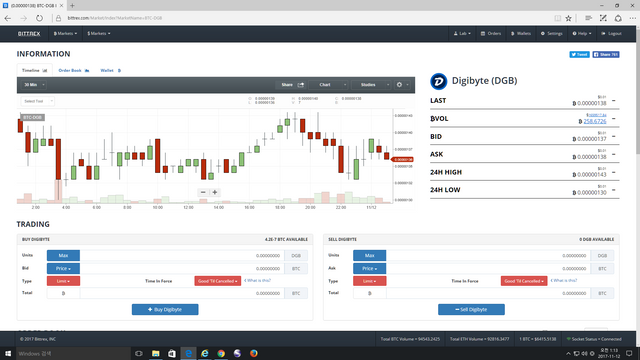Open Edge more options ellipsis
This screenshot has width=640, height=360.
[x=632, y=18]
